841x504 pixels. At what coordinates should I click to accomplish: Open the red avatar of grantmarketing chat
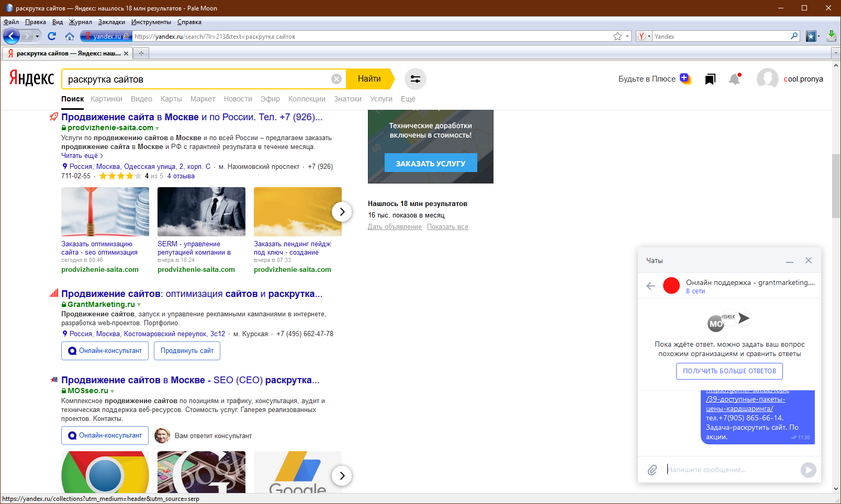pyautogui.click(x=671, y=285)
